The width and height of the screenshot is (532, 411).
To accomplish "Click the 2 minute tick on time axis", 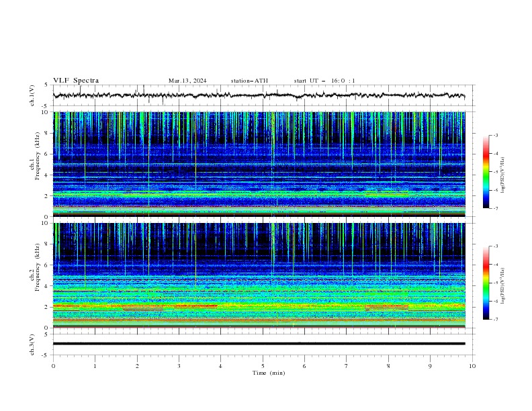I will pos(137,366).
